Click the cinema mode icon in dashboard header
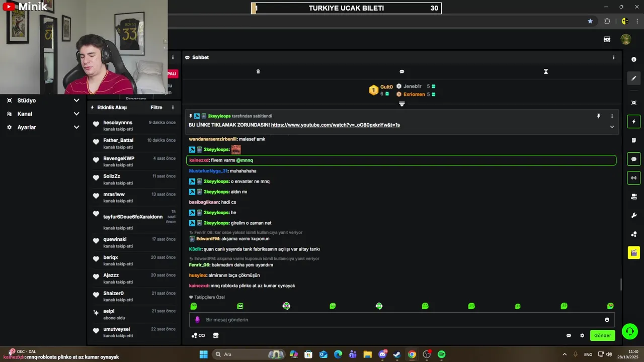This screenshot has height=362, width=644. 607,39
